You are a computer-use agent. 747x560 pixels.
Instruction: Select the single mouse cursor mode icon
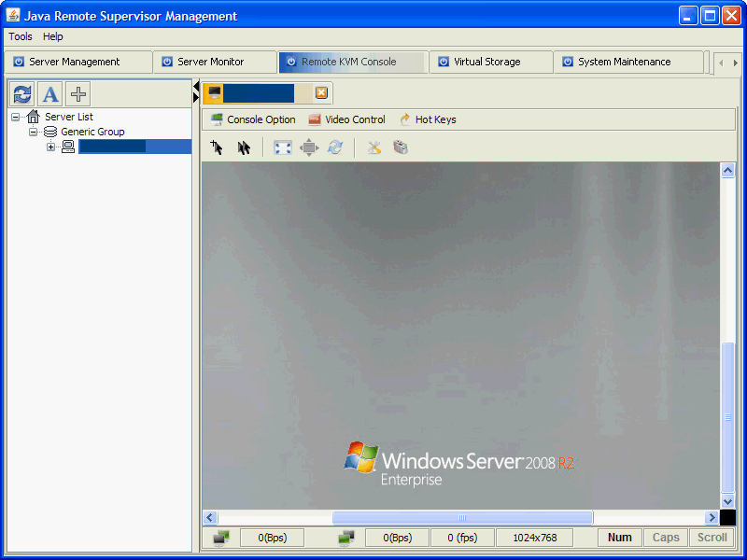(217, 147)
